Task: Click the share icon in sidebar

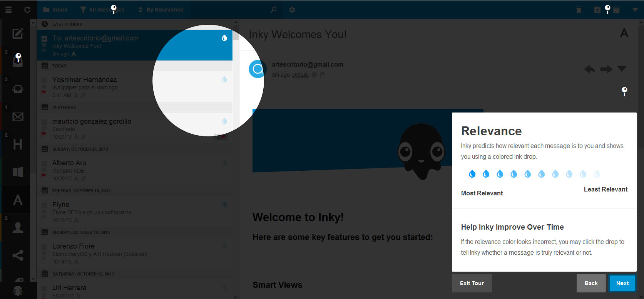Action: click(x=18, y=255)
